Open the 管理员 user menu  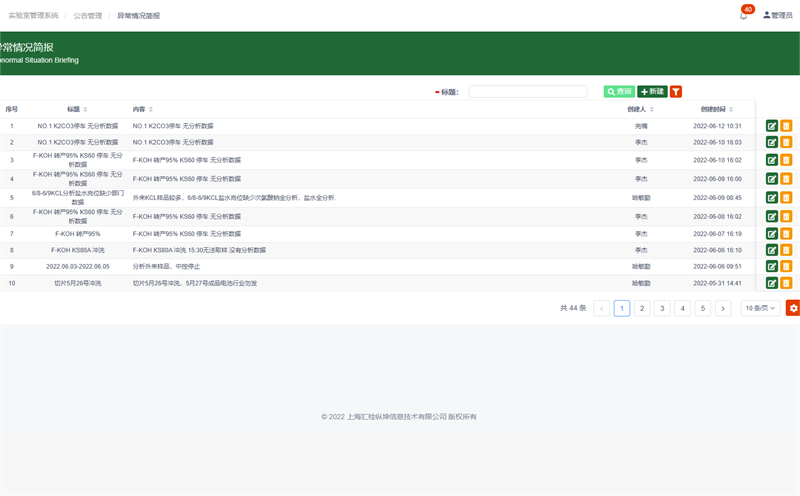click(777, 15)
